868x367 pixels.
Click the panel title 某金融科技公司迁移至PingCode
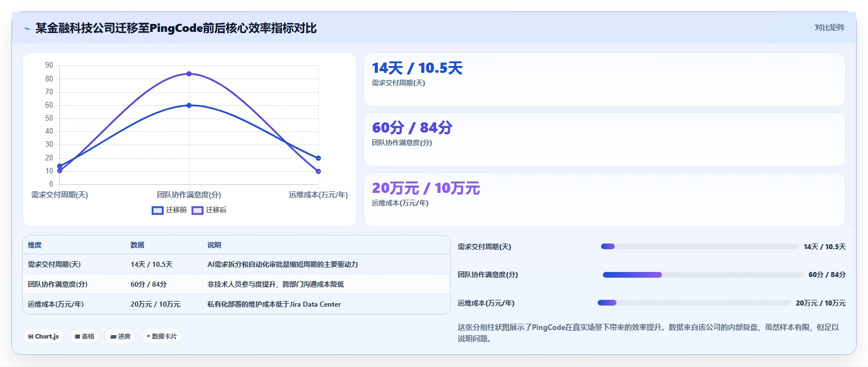point(176,28)
